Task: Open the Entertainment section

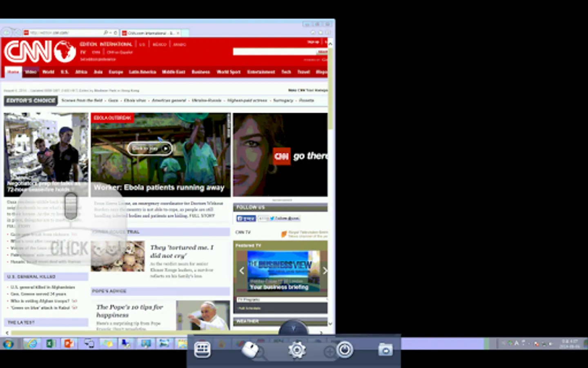Action: (x=261, y=72)
